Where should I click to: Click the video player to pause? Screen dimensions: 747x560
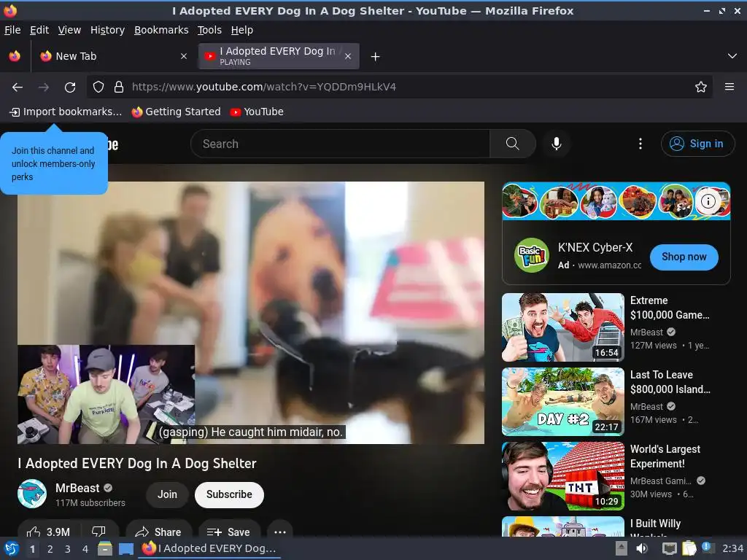[x=251, y=312]
